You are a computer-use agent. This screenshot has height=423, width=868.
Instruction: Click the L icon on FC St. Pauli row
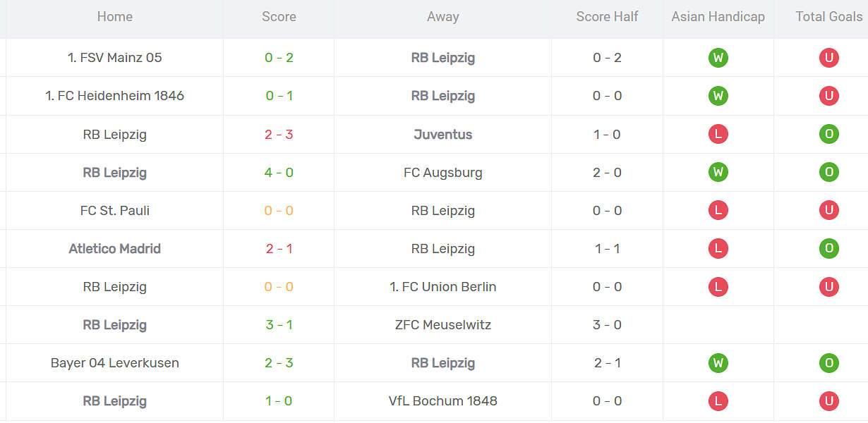coord(718,210)
